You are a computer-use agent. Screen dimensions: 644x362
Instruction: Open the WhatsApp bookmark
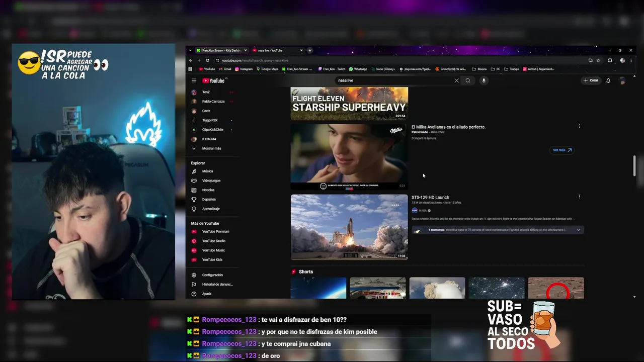click(x=358, y=69)
